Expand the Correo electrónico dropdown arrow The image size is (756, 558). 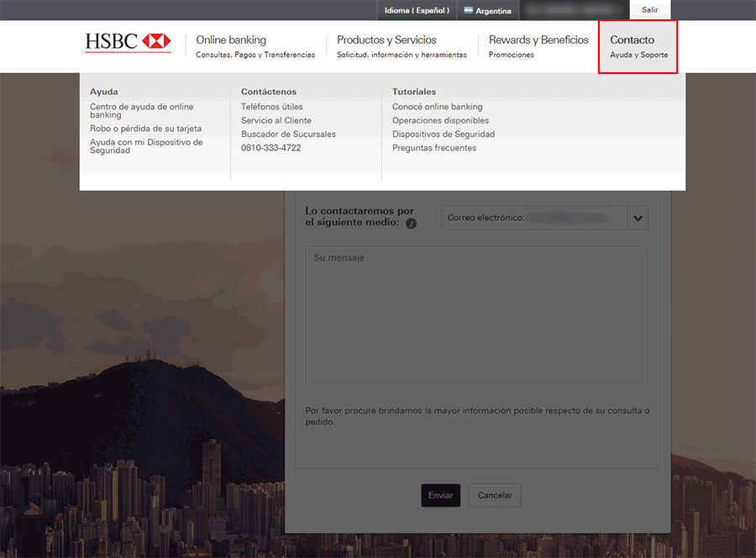(638, 218)
